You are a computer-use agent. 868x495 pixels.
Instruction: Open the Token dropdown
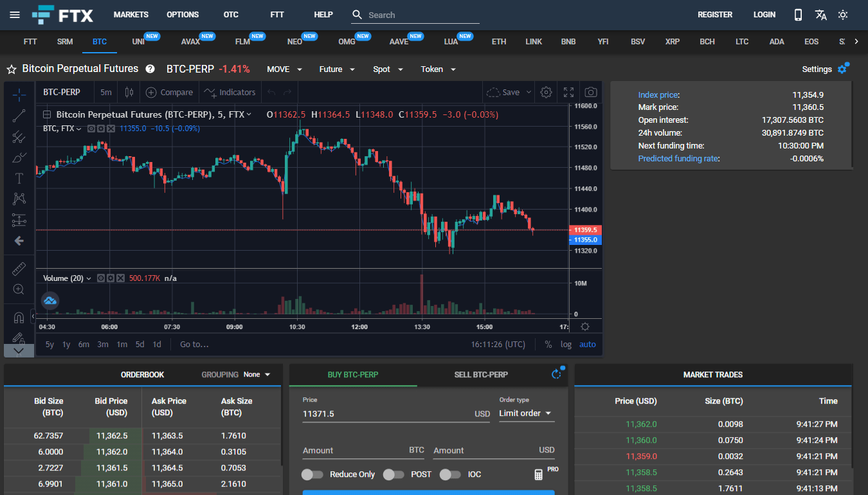coord(439,69)
